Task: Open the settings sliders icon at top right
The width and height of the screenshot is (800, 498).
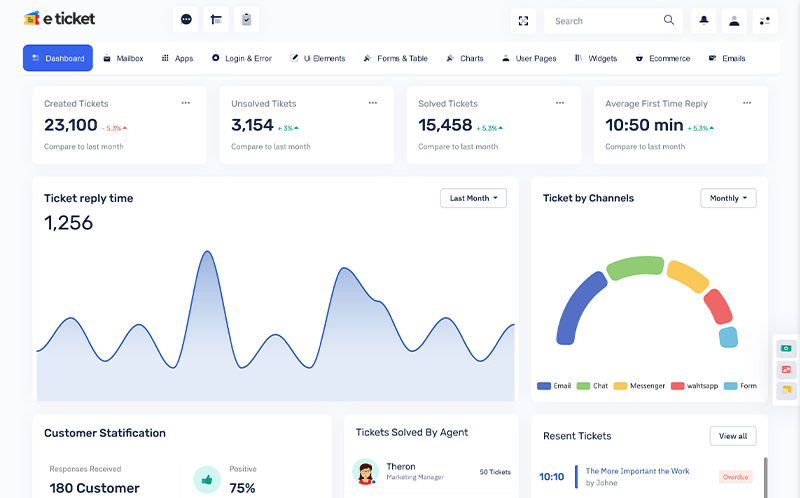Action: 765,21
